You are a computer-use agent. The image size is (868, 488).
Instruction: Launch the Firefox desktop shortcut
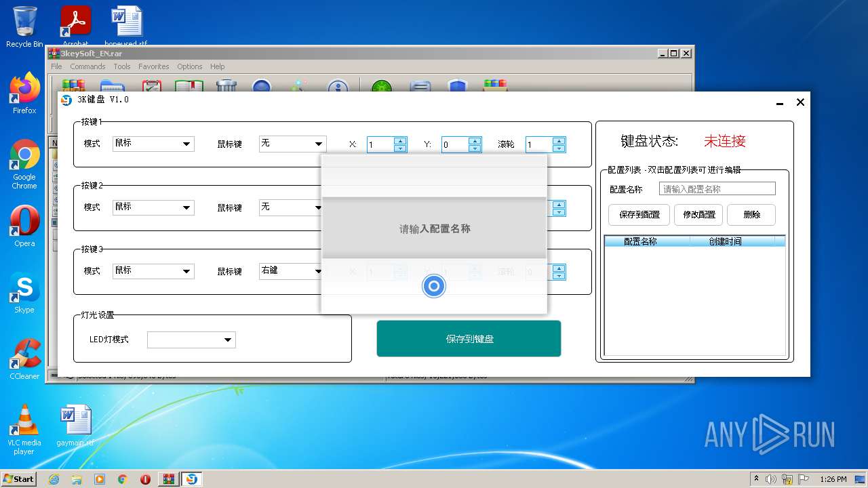tap(24, 94)
